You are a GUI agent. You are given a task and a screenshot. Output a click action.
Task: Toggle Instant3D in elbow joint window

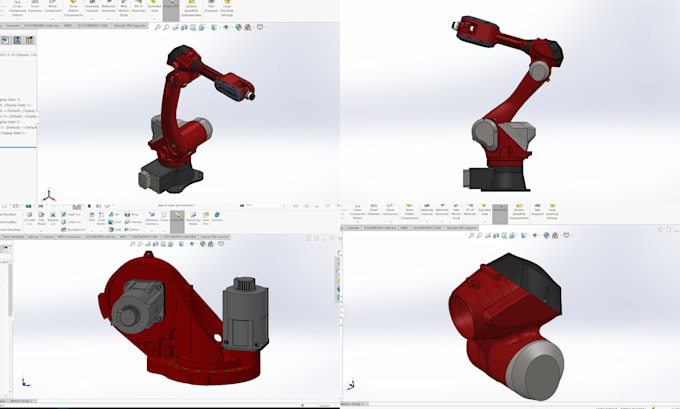click(x=500, y=214)
